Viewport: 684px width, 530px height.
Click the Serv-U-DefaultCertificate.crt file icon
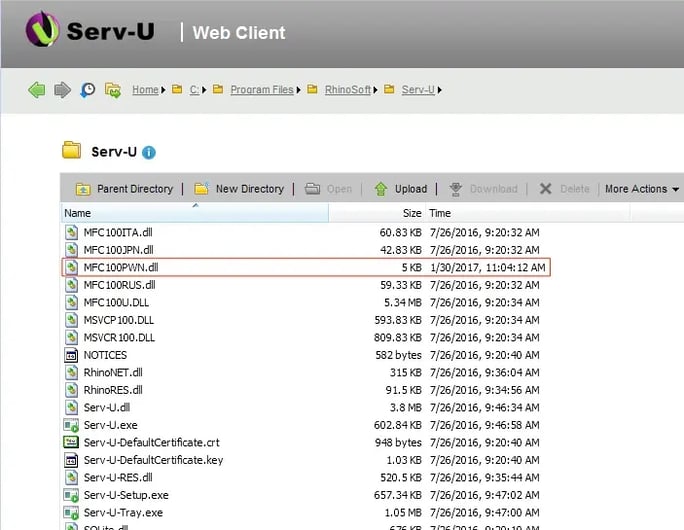coord(71,442)
